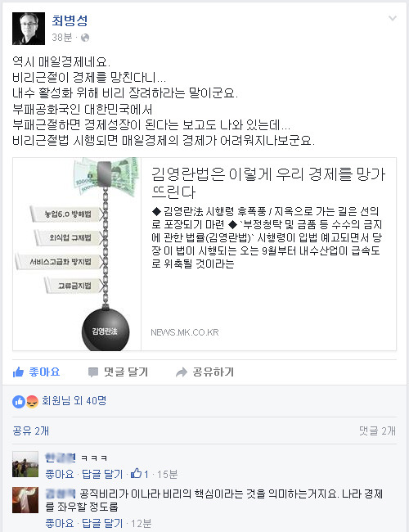409x532 pixels.
Task: Open the 회원님 외 40명 reactions list
Action: click(x=74, y=401)
